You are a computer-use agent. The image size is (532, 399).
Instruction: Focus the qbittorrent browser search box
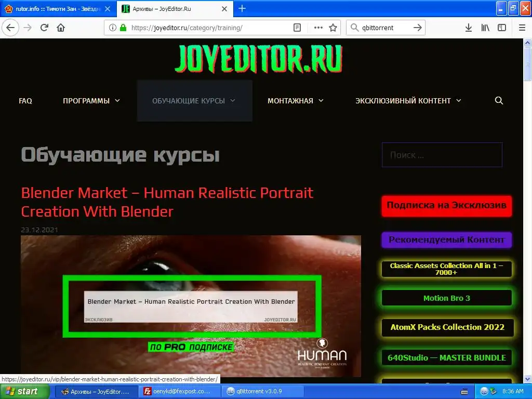[x=385, y=28]
